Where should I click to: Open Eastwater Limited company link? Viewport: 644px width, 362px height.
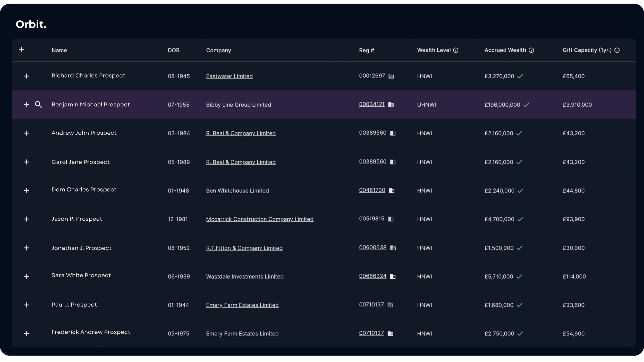click(x=229, y=76)
